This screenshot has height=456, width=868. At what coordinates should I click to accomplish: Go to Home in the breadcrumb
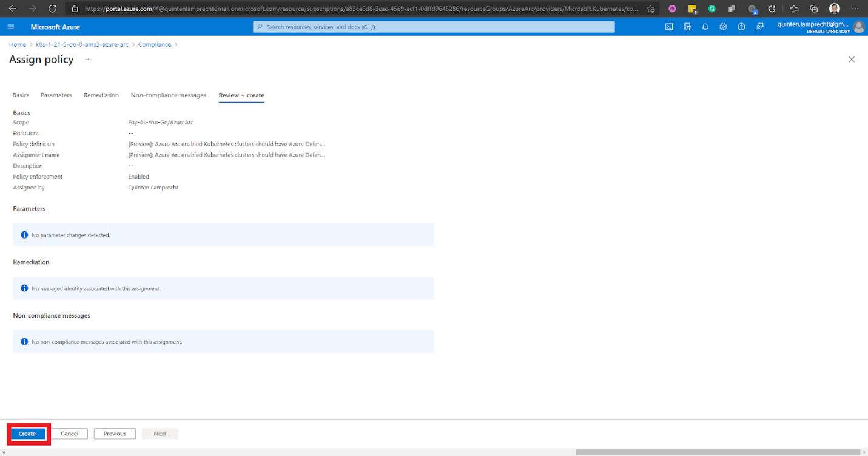(18, 45)
